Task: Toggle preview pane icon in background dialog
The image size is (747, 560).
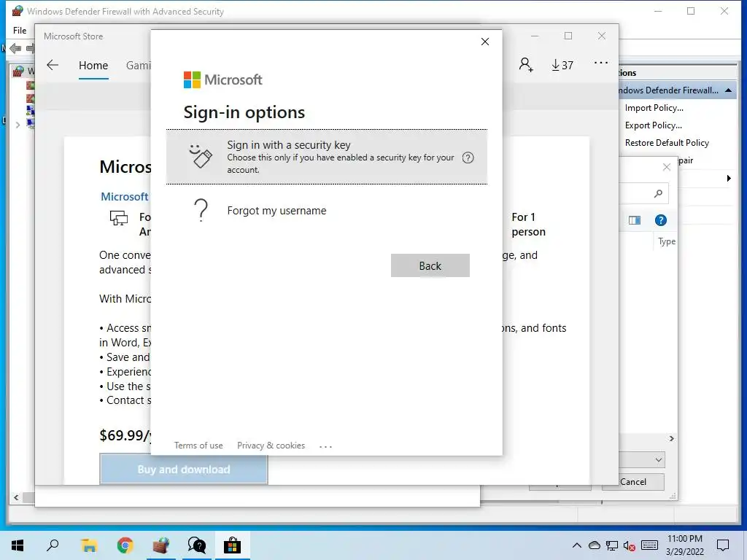Action: click(x=635, y=220)
